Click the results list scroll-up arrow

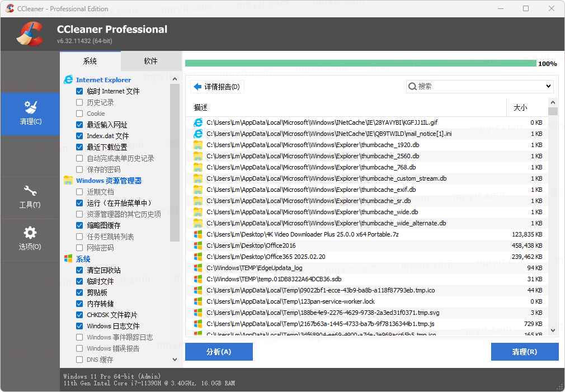(553, 102)
